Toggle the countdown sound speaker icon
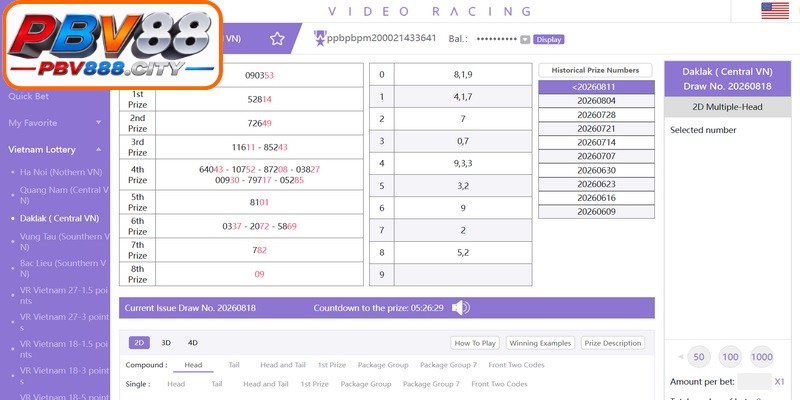This screenshot has width=800, height=400. coord(460,308)
